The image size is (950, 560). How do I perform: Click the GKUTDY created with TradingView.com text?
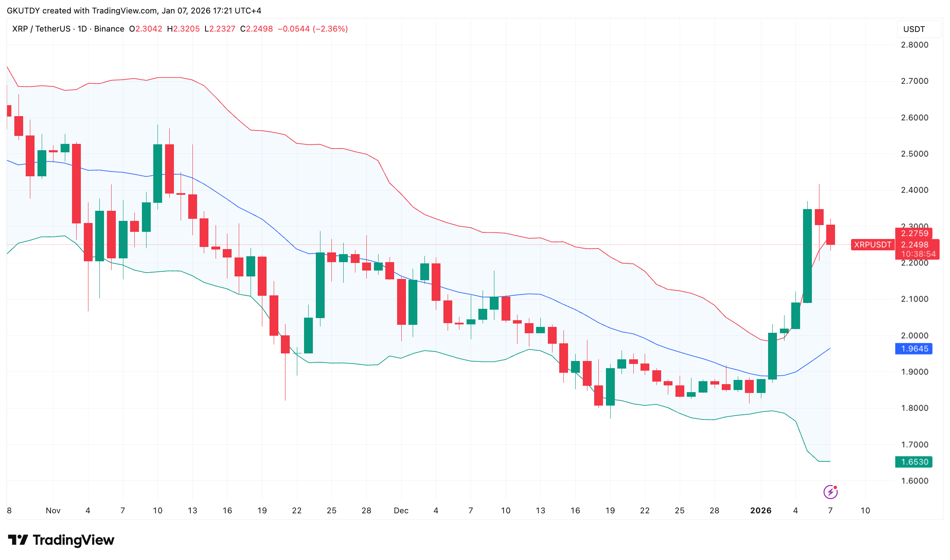[133, 11]
